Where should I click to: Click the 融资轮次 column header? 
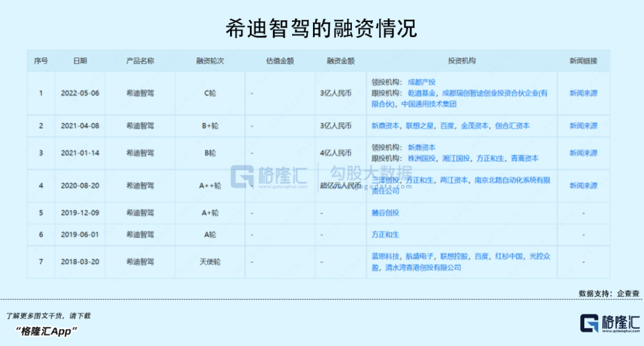tap(210, 61)
